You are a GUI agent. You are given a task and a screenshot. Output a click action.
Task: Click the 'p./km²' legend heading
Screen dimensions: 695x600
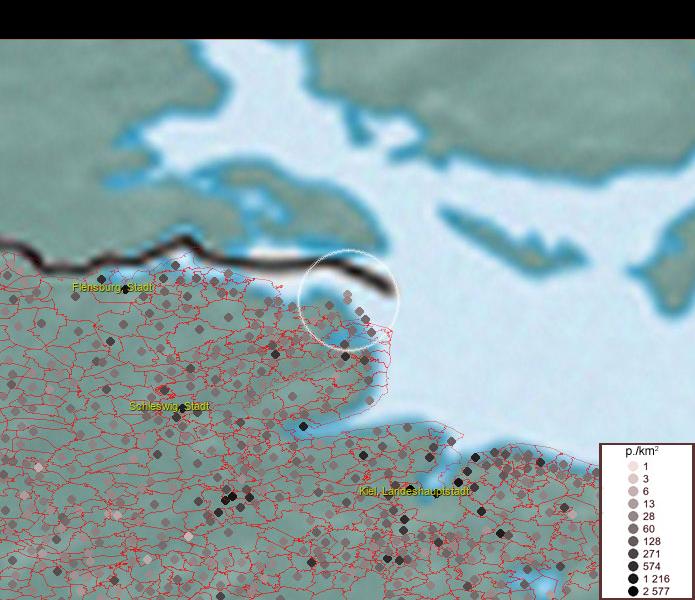pos(642,451)
